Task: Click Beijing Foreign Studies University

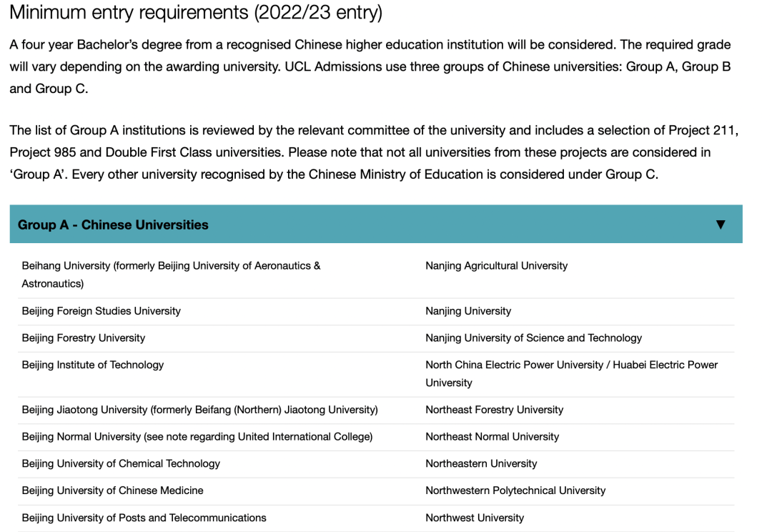Action: tap(100, 311)
